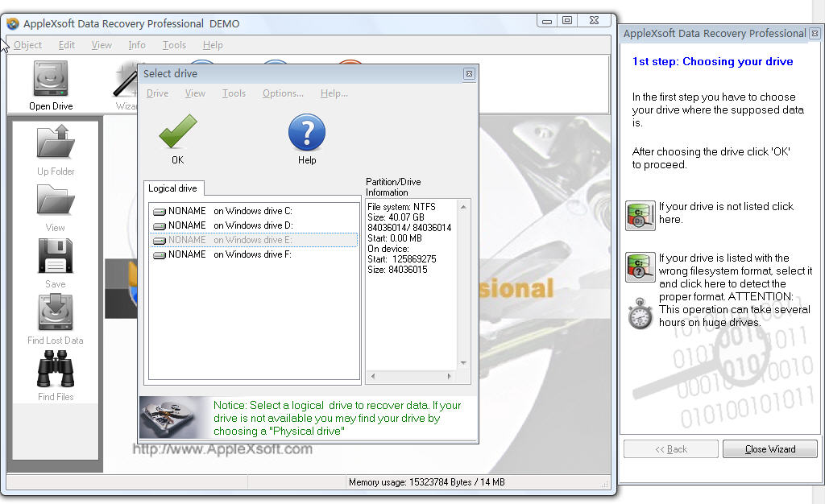Close the wizard side panel
This screenshot has height=504, width=825.
click(815, 33)
